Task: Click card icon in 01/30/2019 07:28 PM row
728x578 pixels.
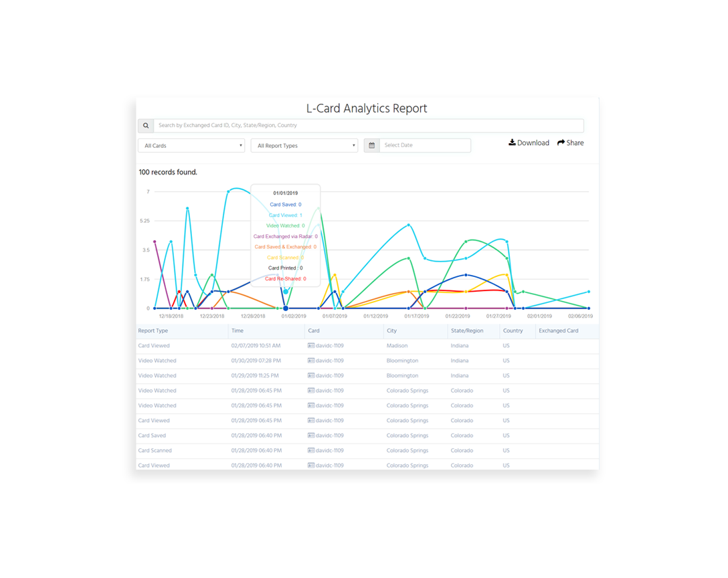Action: [x=311, y=361]
